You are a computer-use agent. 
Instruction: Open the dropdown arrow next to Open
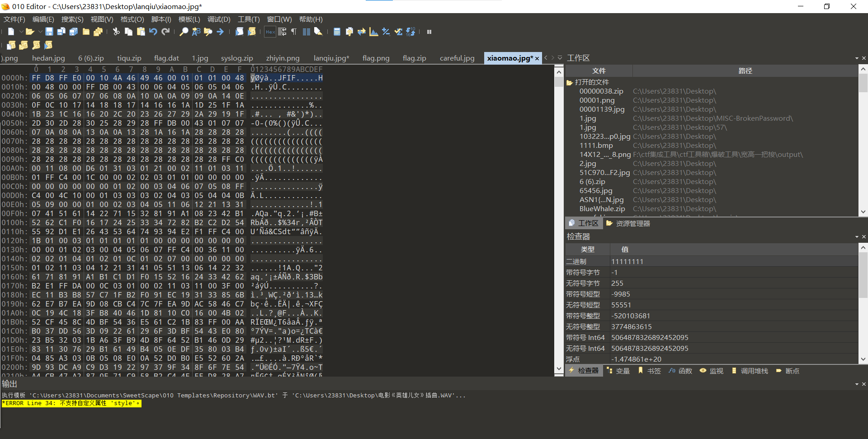point(40,32)
